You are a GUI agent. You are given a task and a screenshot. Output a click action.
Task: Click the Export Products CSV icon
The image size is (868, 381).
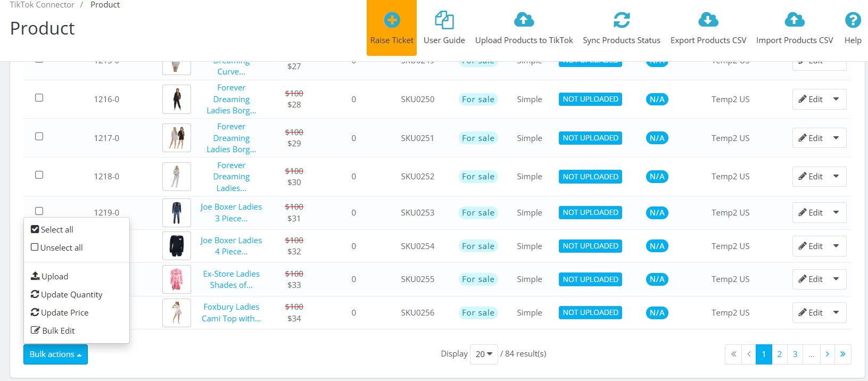(x=708, y=20)
